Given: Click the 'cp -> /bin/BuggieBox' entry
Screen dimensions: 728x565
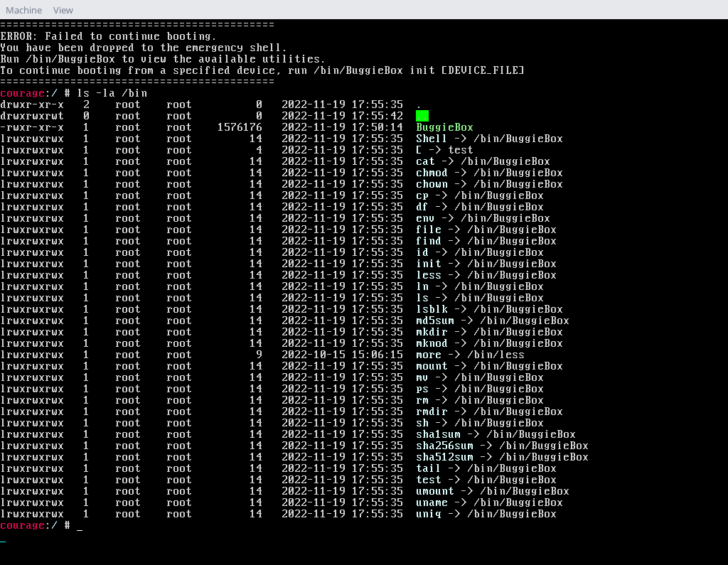Looking at the screenshot, I should (480, 195).
